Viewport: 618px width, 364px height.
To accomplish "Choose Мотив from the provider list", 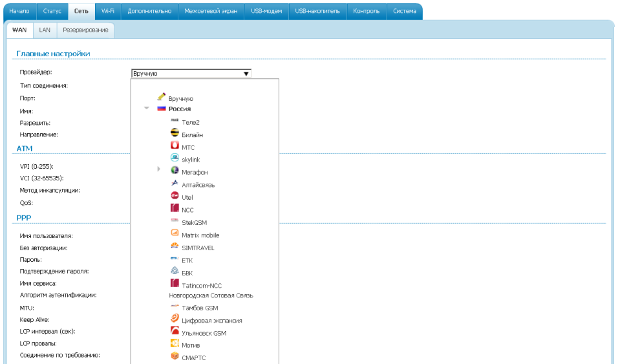I will click(191, 345).
